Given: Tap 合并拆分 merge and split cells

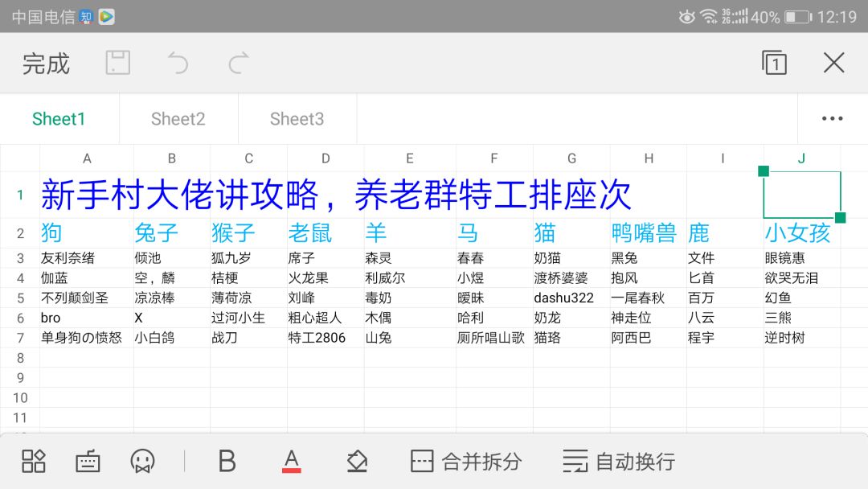Looking at the screenshot, I should [466, 461].
